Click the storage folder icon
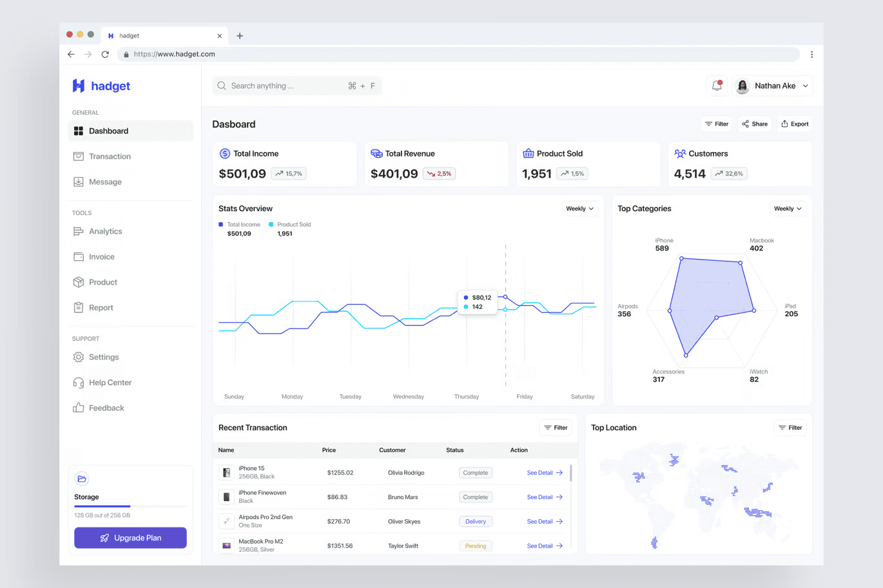The width and height of the screenshot is (883, 588). (x=82, y=479)
